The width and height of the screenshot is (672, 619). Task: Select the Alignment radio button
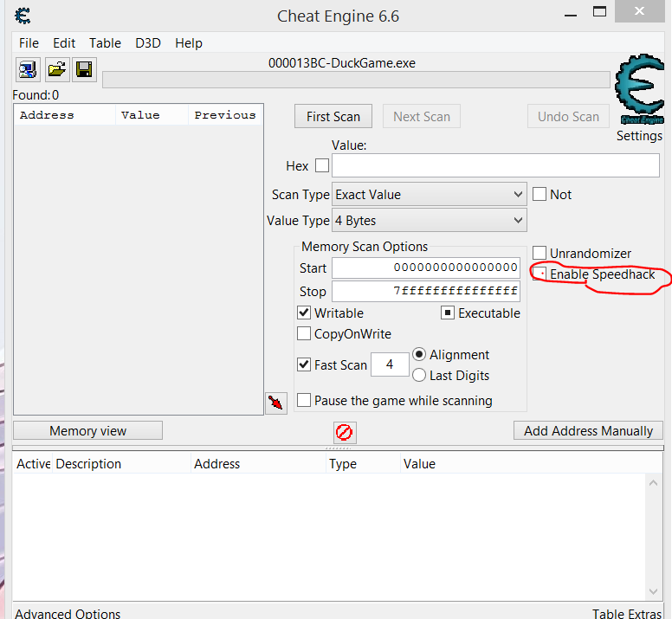419,354
